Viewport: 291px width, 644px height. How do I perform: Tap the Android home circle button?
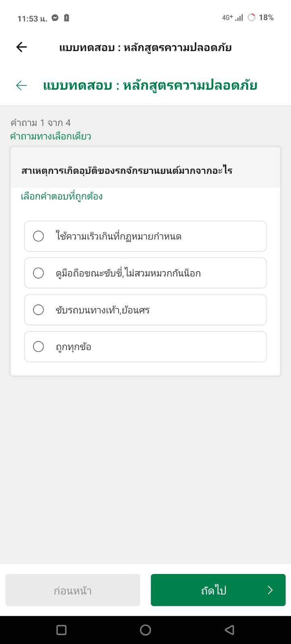(x=145, y=630)
